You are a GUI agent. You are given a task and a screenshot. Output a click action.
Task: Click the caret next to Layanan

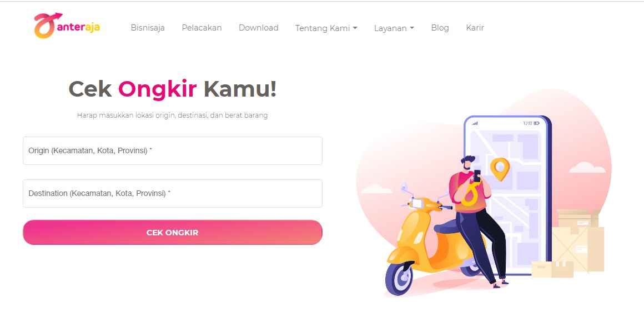pos(412,28)
